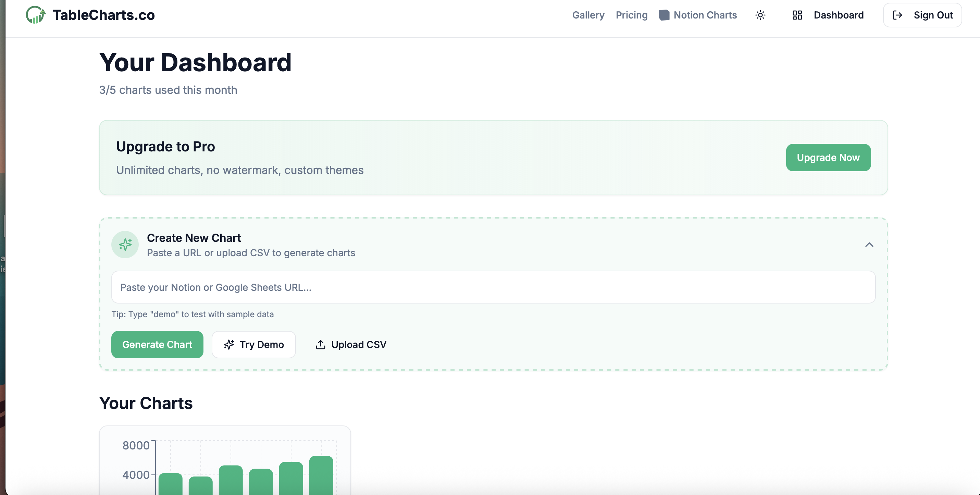Viewport: 980px width, 495px height.
Task: Try Demo with sample data
Action: (x=254, y=344)
